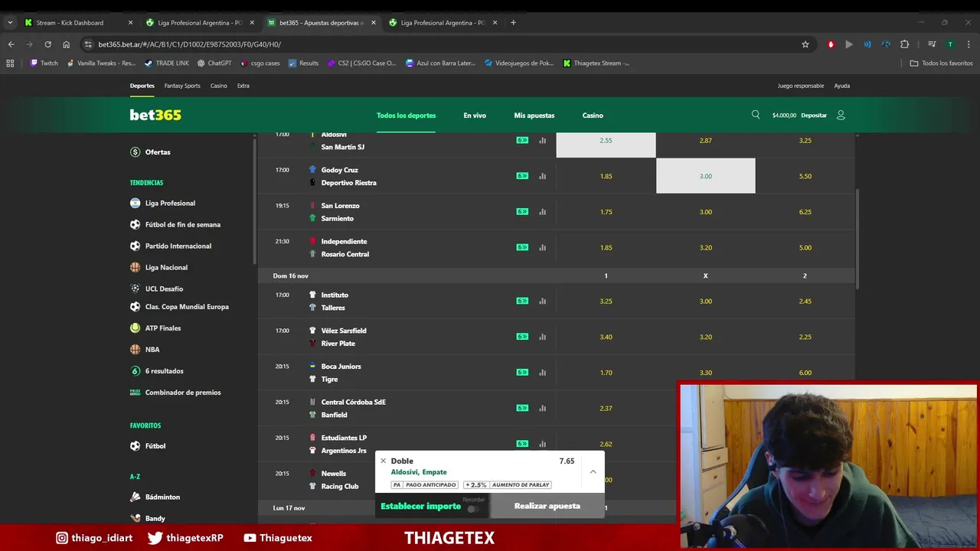Select Todos los deportes tab

pyautogui.click(x=406, y=116)
